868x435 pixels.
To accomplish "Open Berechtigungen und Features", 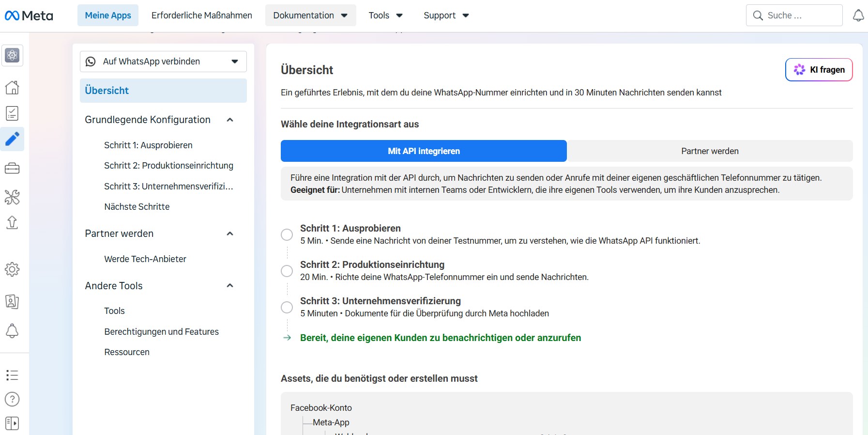I will (161, 332).
